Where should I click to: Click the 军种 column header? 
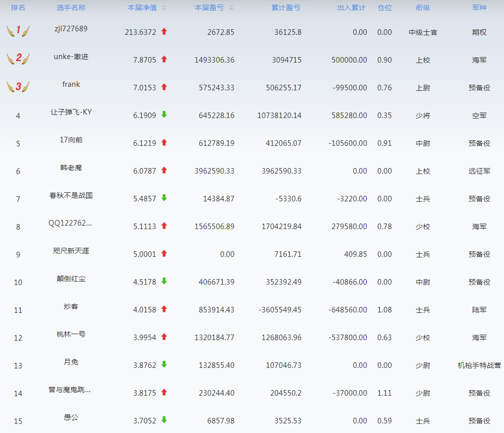[x=479, y=8]
